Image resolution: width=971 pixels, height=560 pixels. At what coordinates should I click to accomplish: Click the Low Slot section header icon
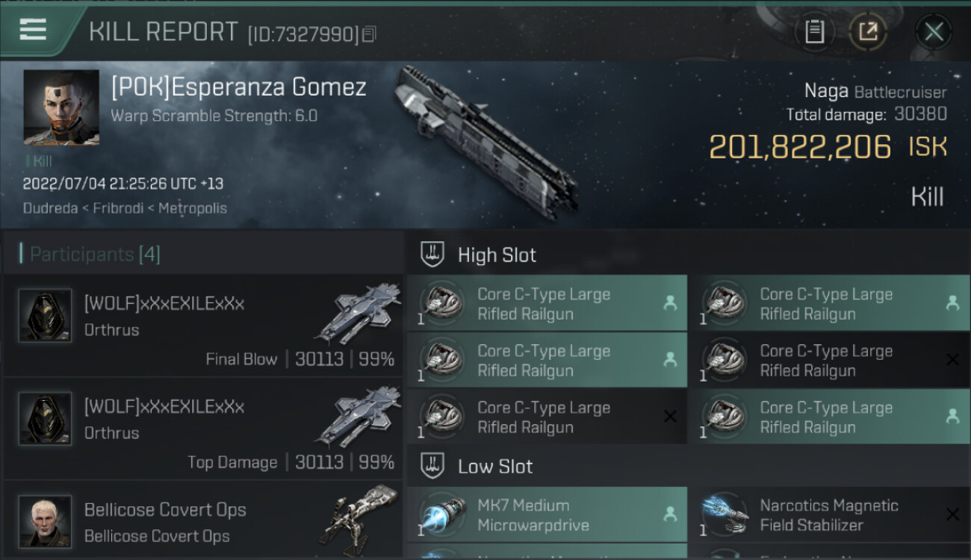click(x=432, y=466)
